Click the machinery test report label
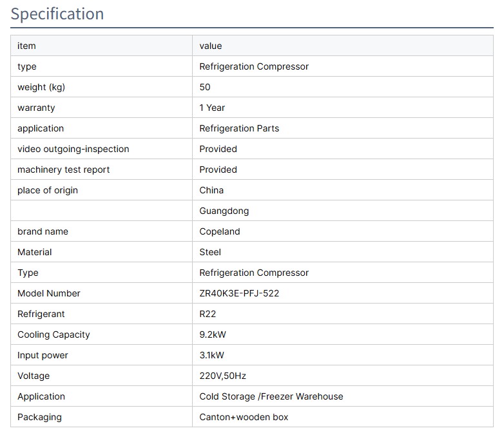 (63, 169)
